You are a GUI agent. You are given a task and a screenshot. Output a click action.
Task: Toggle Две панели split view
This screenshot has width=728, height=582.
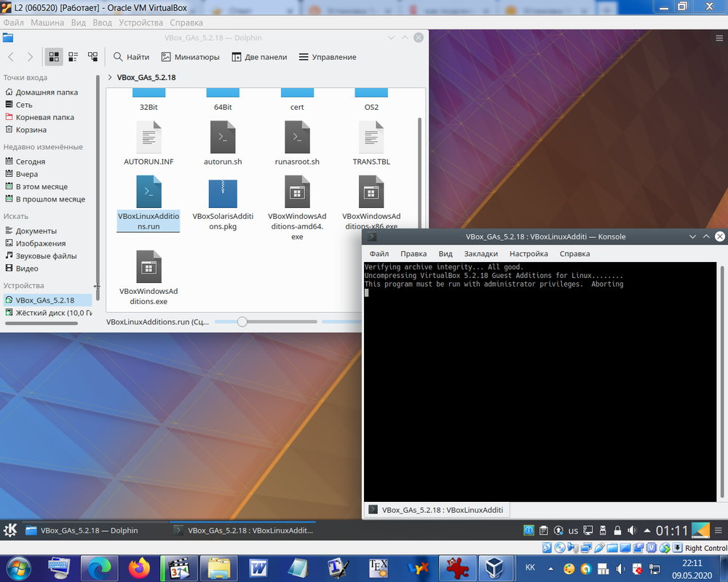coord(260,57)
